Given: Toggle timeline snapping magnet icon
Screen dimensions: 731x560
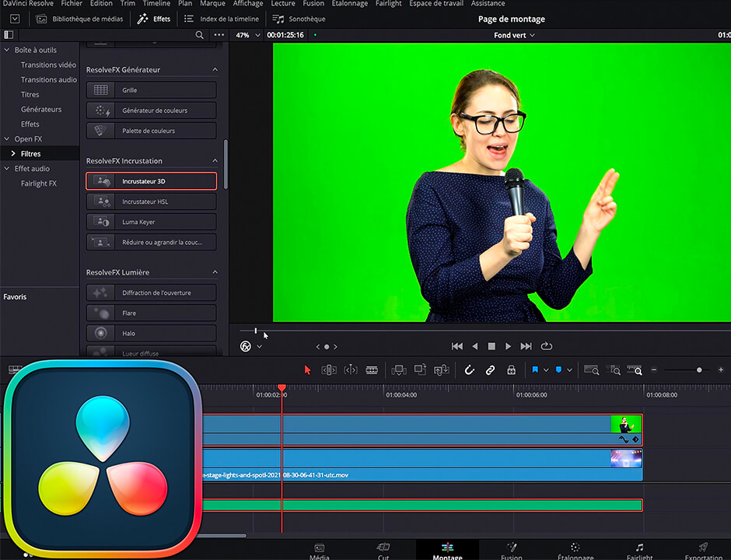Looking at the screenshot, I should pos(470,370).
